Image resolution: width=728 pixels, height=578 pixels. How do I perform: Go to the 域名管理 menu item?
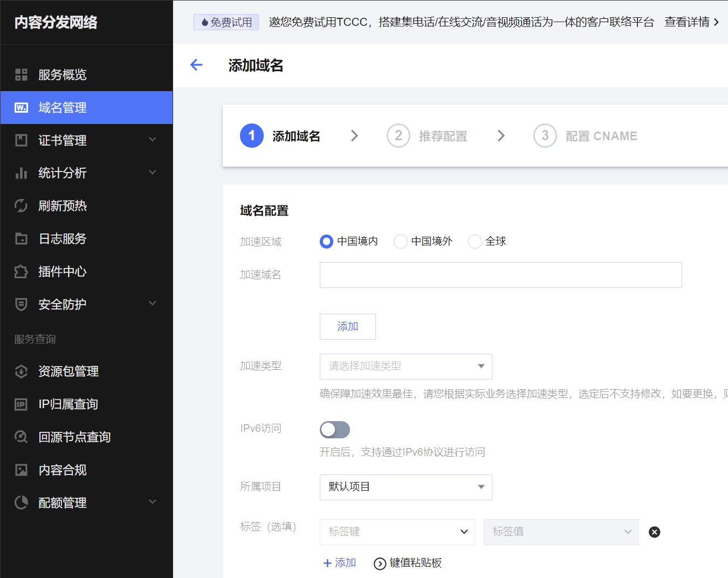click(61, 107)
